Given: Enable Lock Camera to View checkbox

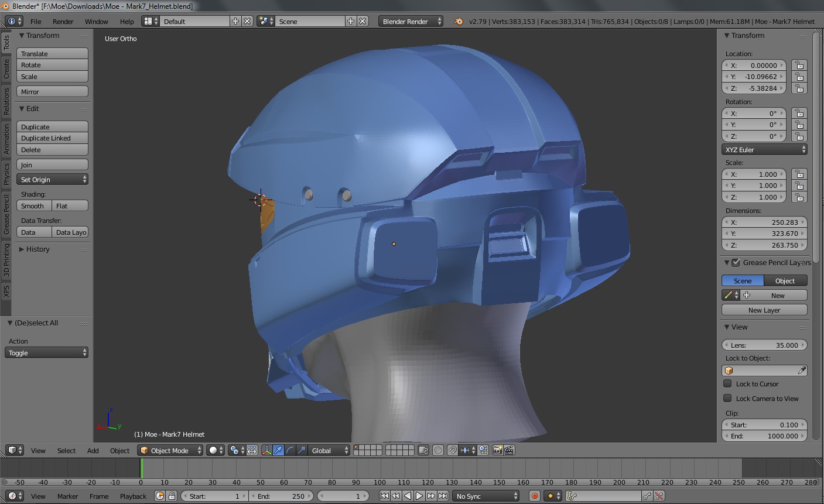Looking at the screenshot, I should pyautogui.click(x=727, y=398).
